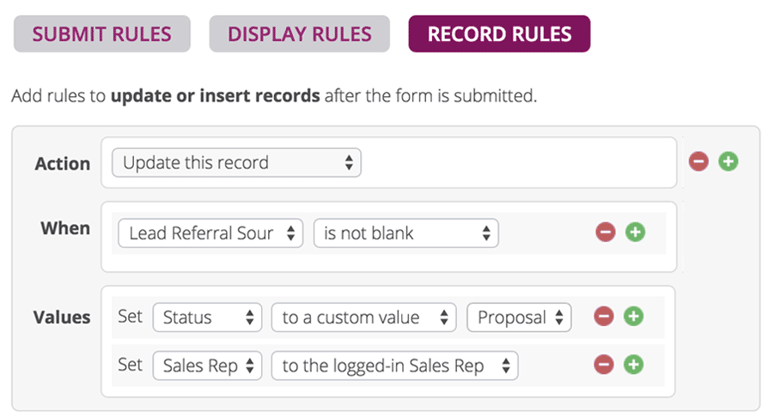
Task: Delete the When condition using red minus
Action: 605,232
